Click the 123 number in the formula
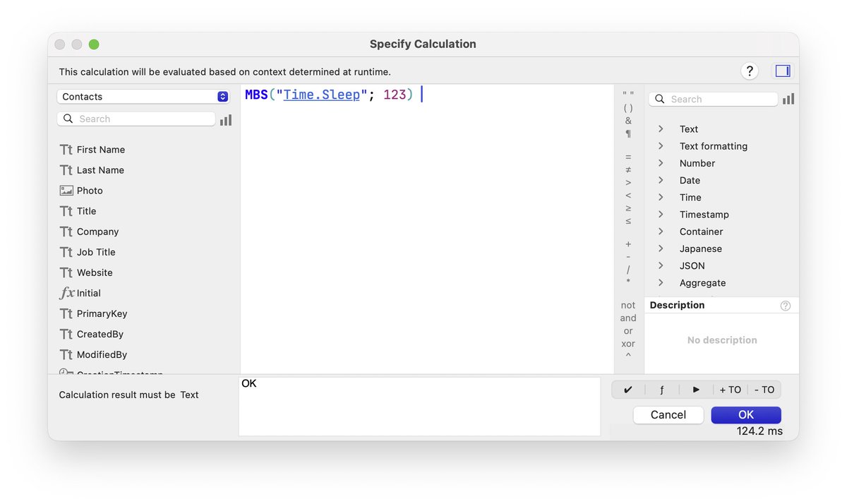847x504 pixels. [395, 95]
